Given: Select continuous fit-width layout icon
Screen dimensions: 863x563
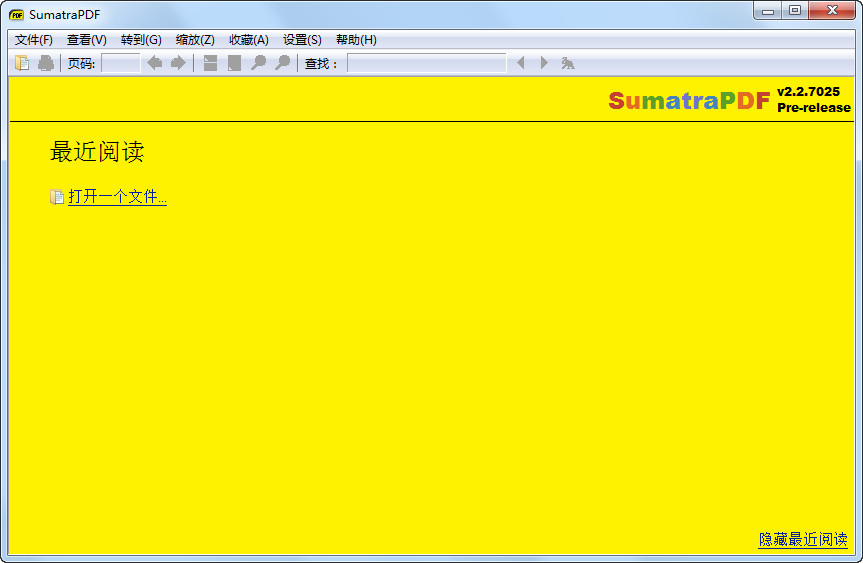Looking at the screenshot, I should (210, 63).
